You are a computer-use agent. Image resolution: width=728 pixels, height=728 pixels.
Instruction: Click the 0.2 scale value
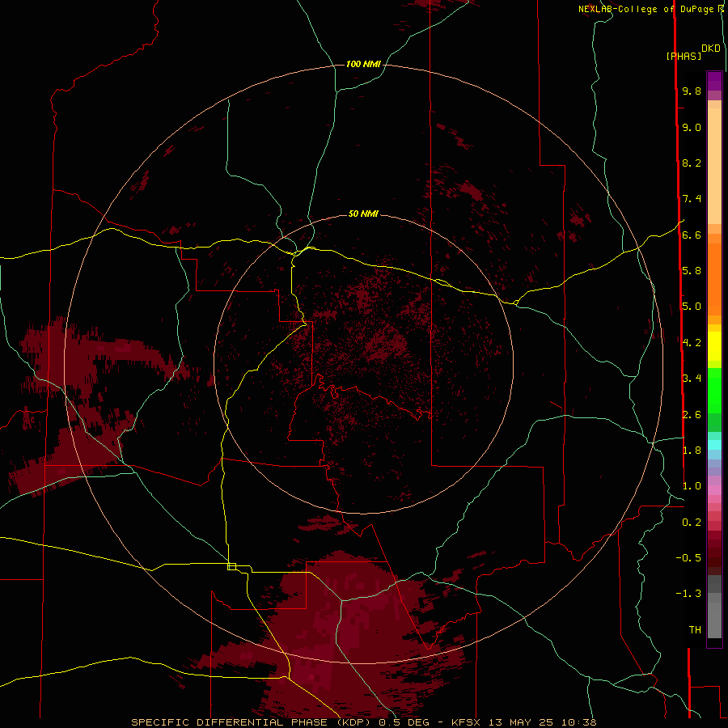click(x=692, y=523)
